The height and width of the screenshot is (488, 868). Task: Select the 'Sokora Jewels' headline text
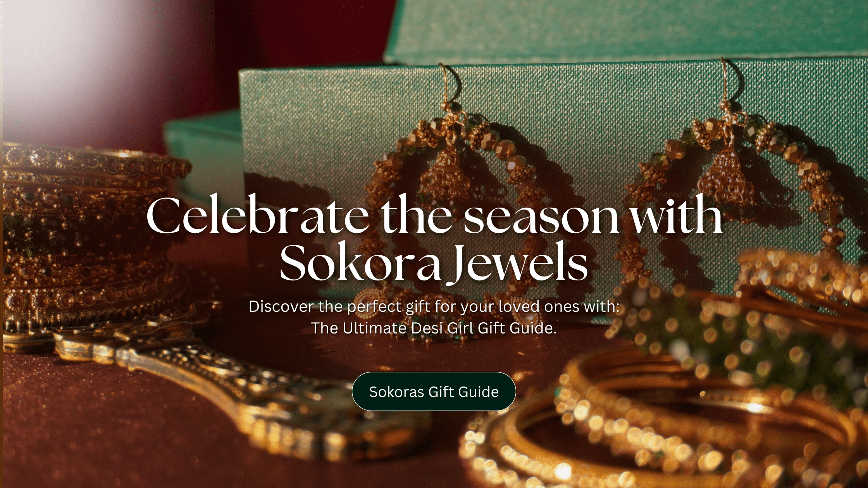[x=434, y=263]
